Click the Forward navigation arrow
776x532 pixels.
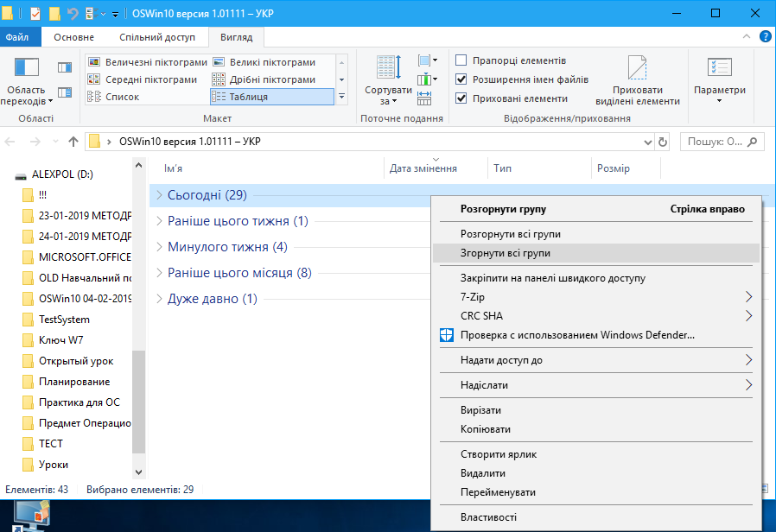point(35,142)
